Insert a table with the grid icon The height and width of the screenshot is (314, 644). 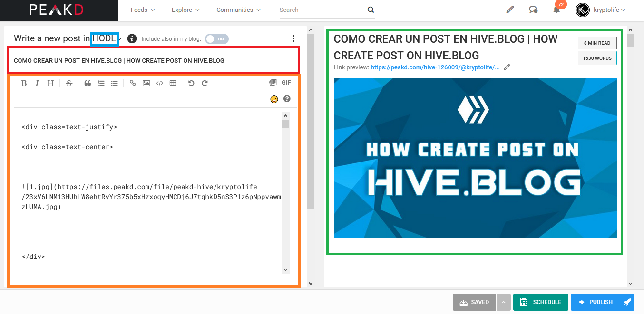(x=173, y=83)
